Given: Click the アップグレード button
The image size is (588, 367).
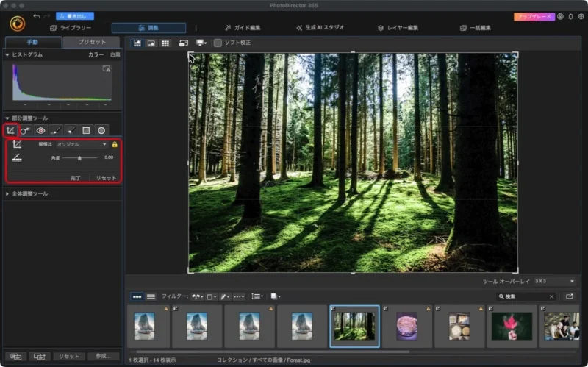Looking at the screenshot, I should (534, 16).
